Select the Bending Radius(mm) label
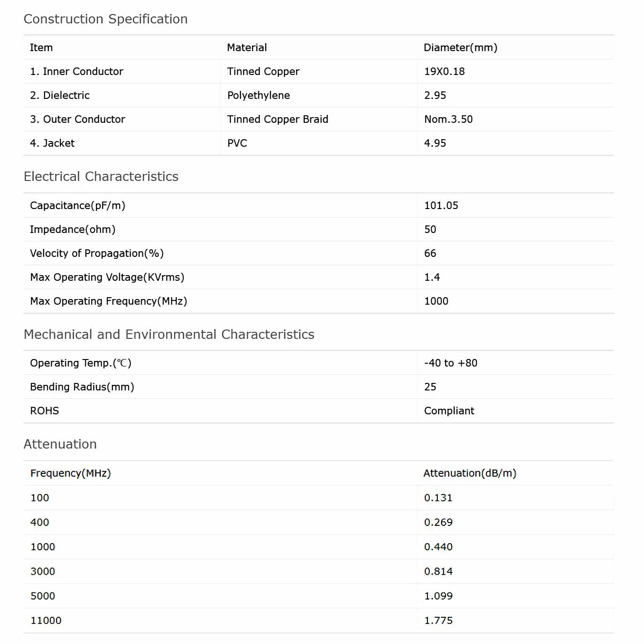 click(82, 387)
